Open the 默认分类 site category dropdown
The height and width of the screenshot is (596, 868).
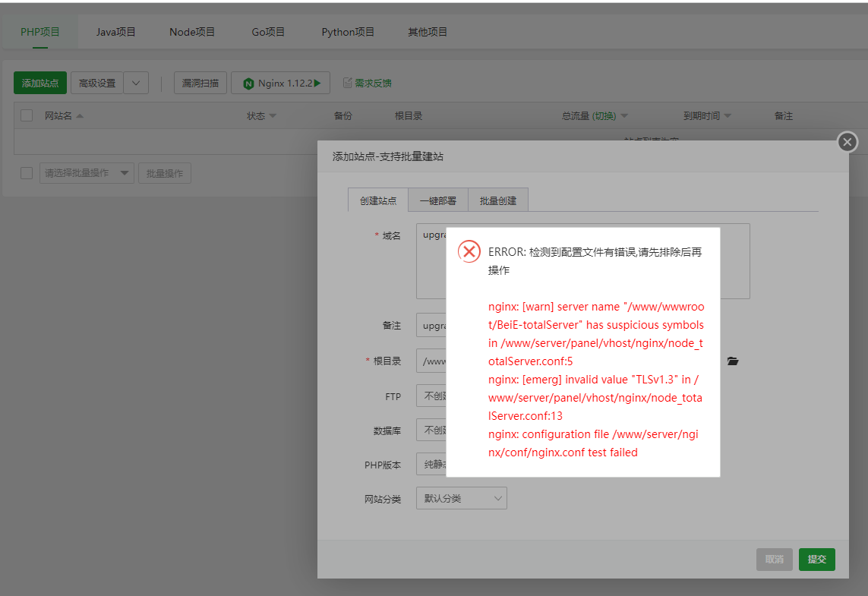pyautogui.click(x=462, y=498)
